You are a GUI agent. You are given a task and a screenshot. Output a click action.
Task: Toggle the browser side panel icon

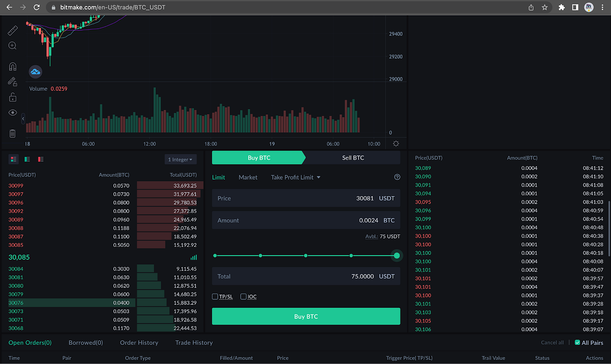pyautogui.click(x=575, y=7)
